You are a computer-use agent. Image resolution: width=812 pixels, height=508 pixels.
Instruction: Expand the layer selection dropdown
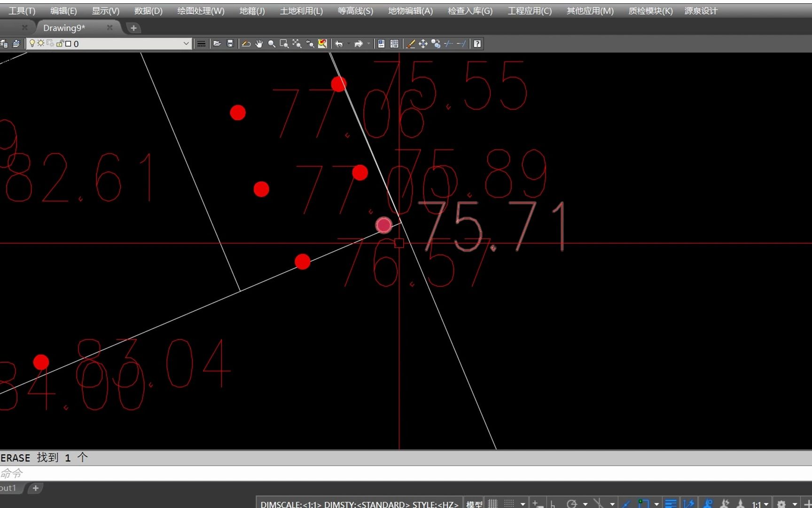click(186, 44)
